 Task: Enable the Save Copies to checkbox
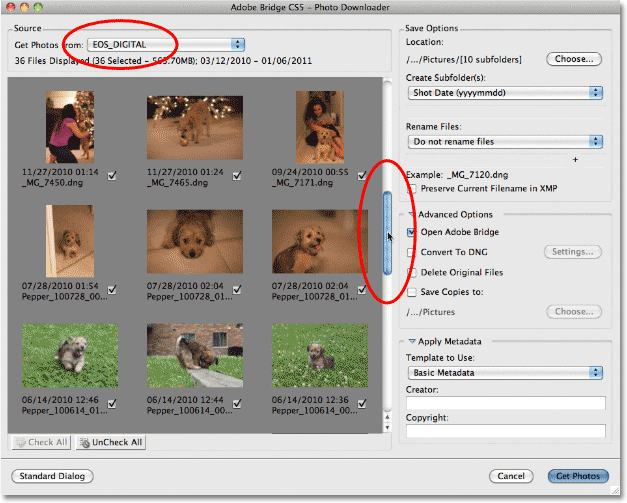tap(411, 292)
